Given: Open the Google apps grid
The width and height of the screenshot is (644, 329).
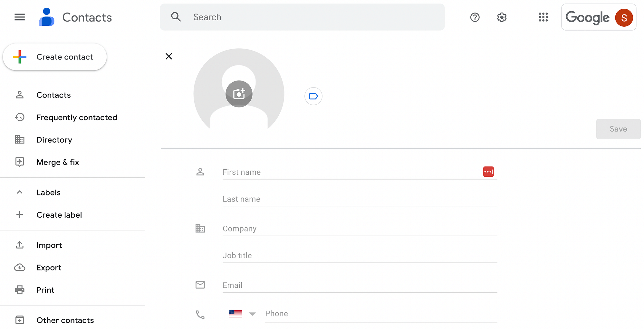Looking at the screenshot, I should point(543,17).
